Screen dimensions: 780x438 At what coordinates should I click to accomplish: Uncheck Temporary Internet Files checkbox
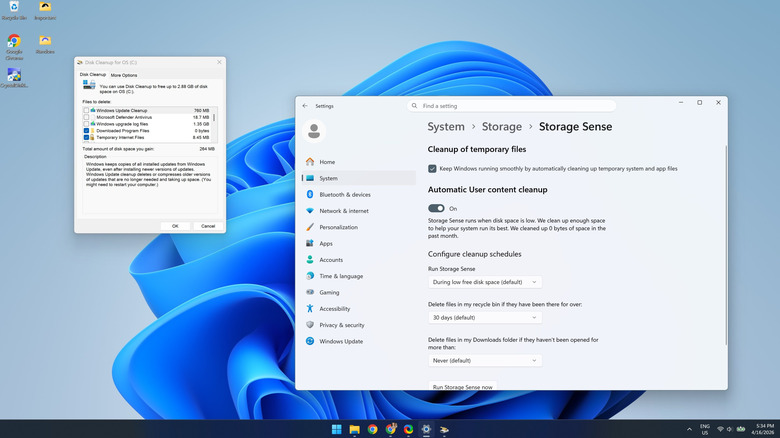[x=87, y=137]
